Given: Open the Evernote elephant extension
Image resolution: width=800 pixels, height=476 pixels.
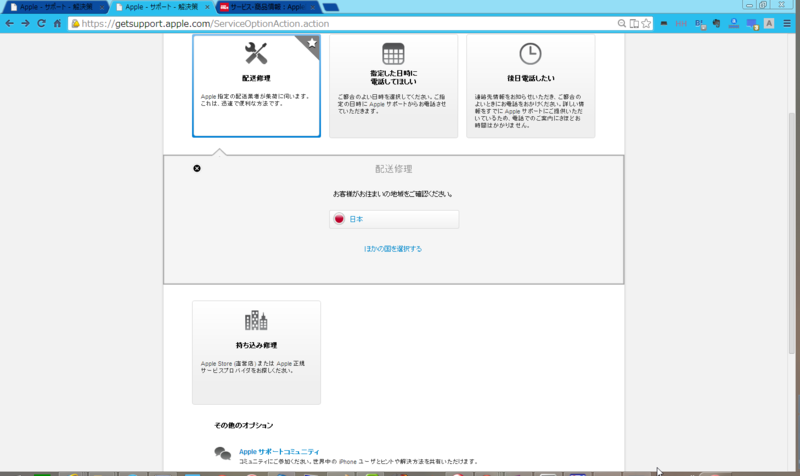Looking at the screenshot, I should click(x=716, y=23).
